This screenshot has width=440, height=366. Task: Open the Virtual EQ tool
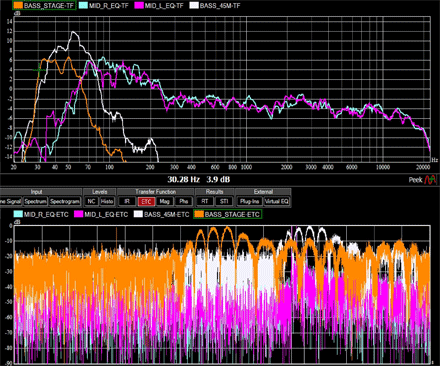coord(276,201)
